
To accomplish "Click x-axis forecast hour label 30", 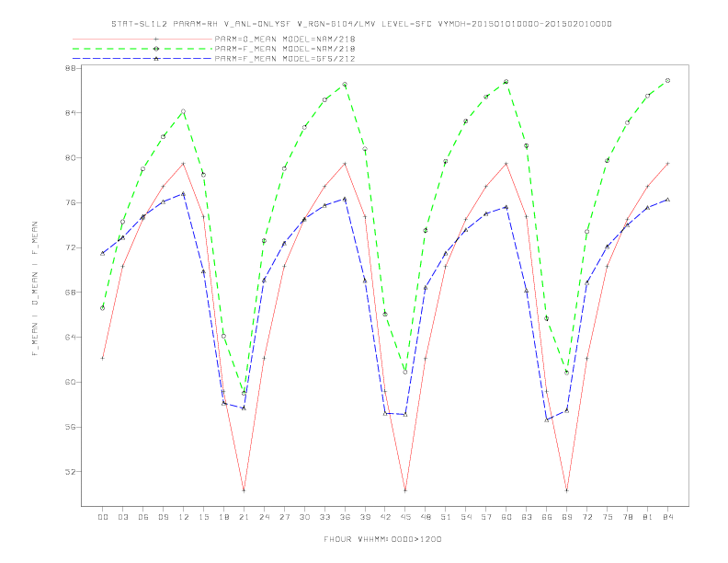I will pos(304,517).
